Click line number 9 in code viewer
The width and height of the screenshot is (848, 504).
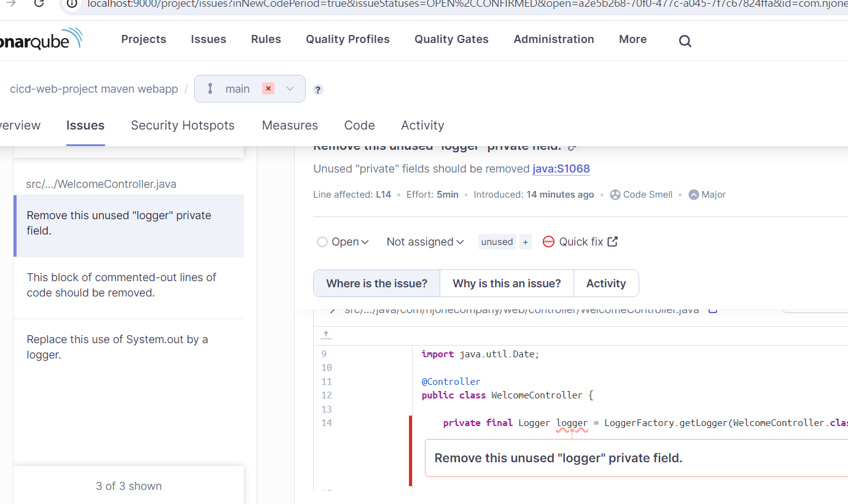click(x=324, y=354)
